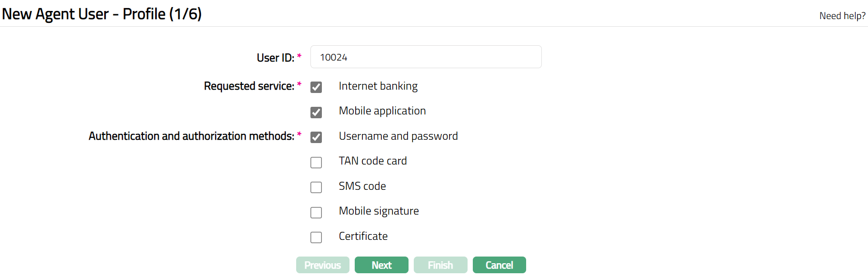Click the "SMS code" label text
The image size is (868, 278).
(x=362, y=186)
